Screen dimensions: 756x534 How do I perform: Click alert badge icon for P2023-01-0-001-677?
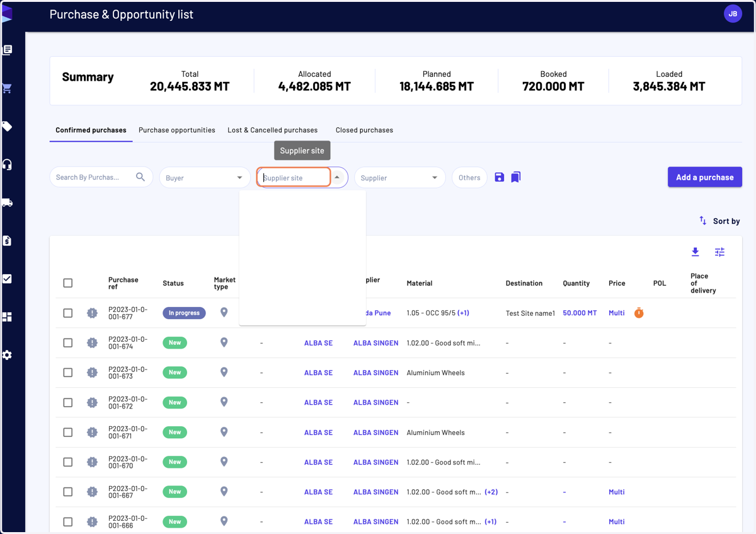[x=92, y=313]
